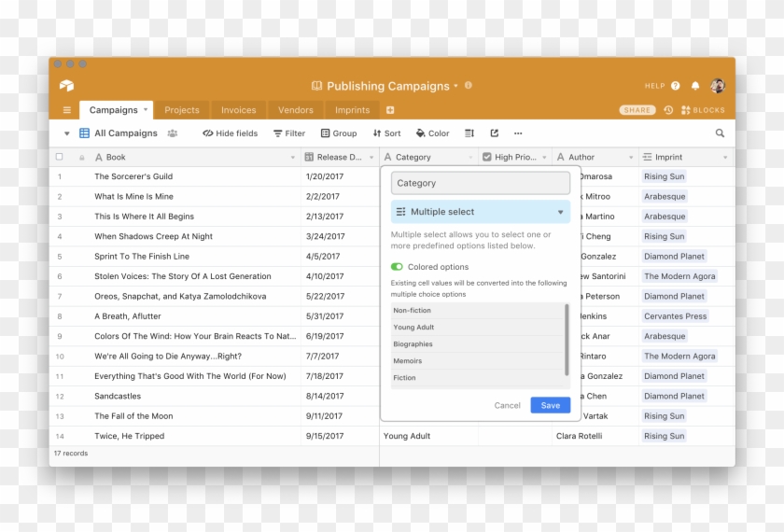The image size is (784, 532).
Task: Open the Filter tool
Action: tap(289, 133)
